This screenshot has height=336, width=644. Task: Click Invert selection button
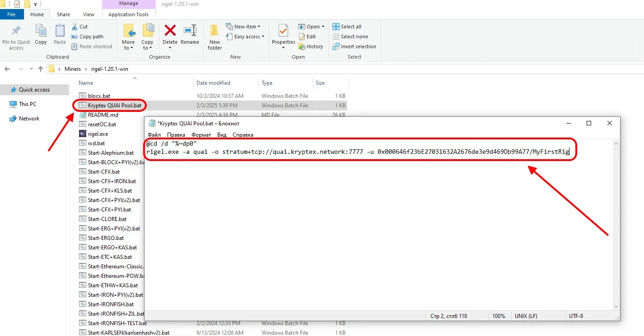pos(354,46)
